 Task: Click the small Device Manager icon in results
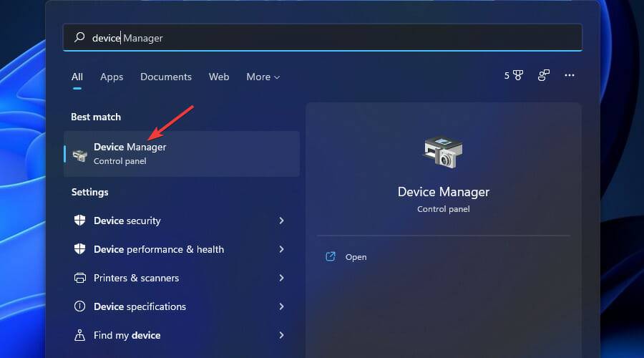click(x=79, y=155)
